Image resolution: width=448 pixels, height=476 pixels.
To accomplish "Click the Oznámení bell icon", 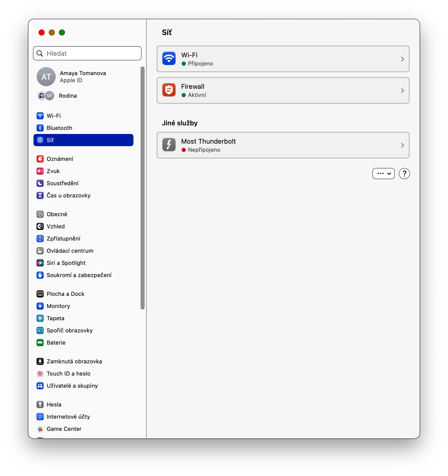I will pyautogui.click(x=40, y=159).
